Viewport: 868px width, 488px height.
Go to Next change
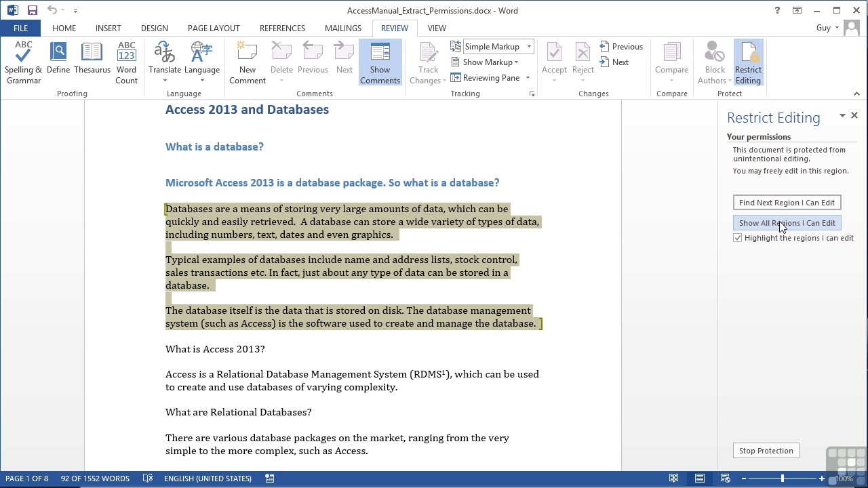point(614,62)
